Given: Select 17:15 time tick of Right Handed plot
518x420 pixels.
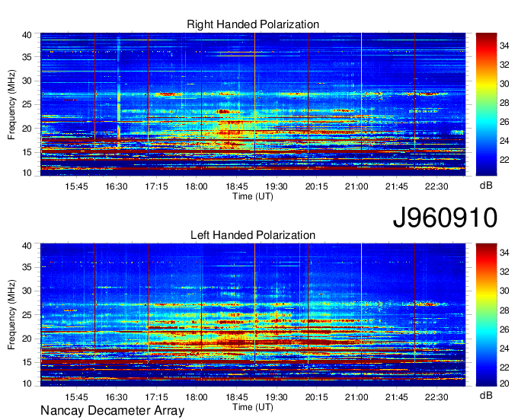Looking at the screenshot, I should coord(156,186).
